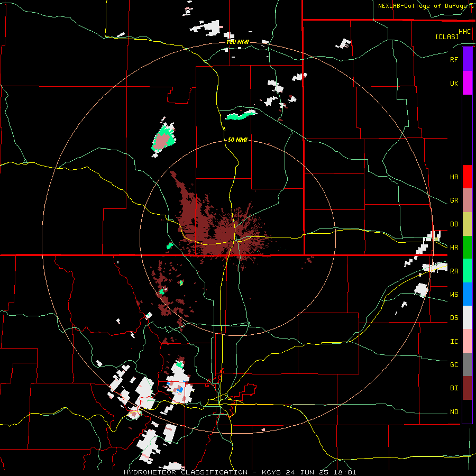Image resolution: width=476 pixels, height=476 pixels.
Task: Click the blue WS legend swatch
Action: 467,294
